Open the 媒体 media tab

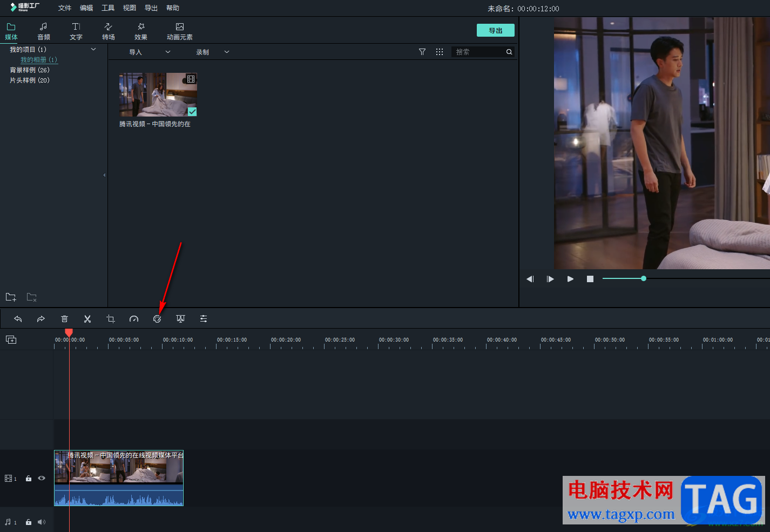pyautogui.click(x=11, y=31)
